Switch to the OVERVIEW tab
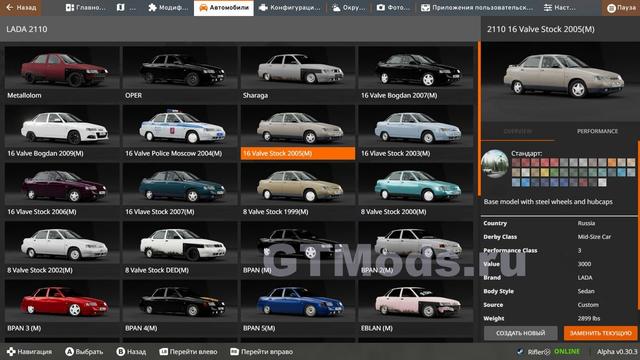Image resolution: width=640 pixels, height=360 pixels. point(518,131)
